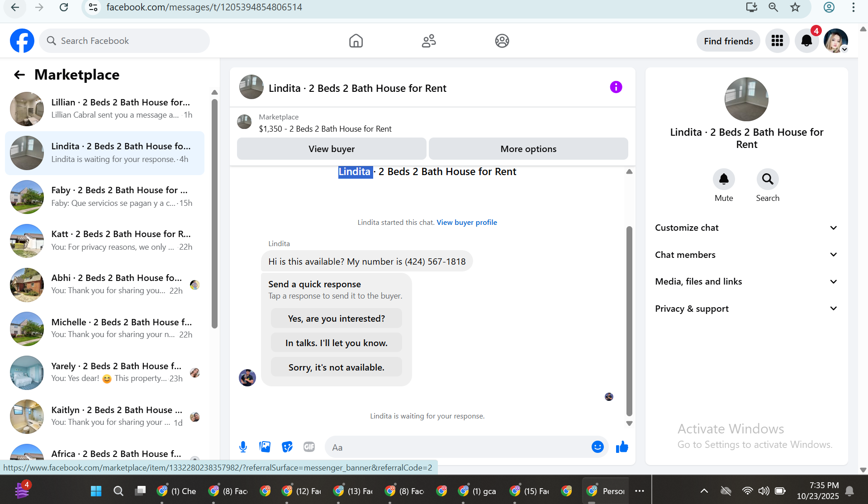
Task: Send a thumbs-up like
Action: tap(622, 447)
